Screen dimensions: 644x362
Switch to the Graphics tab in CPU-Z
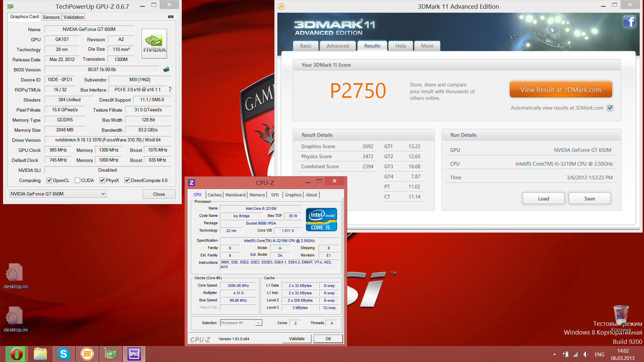(293, 195)
